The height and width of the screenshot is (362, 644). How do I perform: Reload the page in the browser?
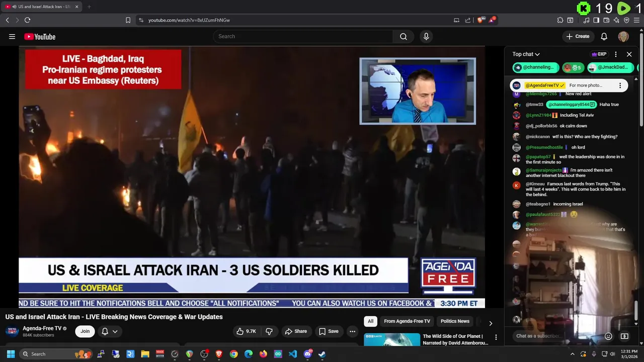point(27,20)
